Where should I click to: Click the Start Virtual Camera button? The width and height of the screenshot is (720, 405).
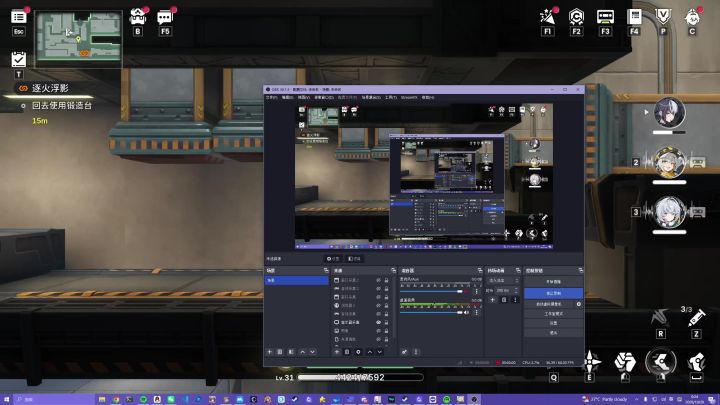[549, 304]
